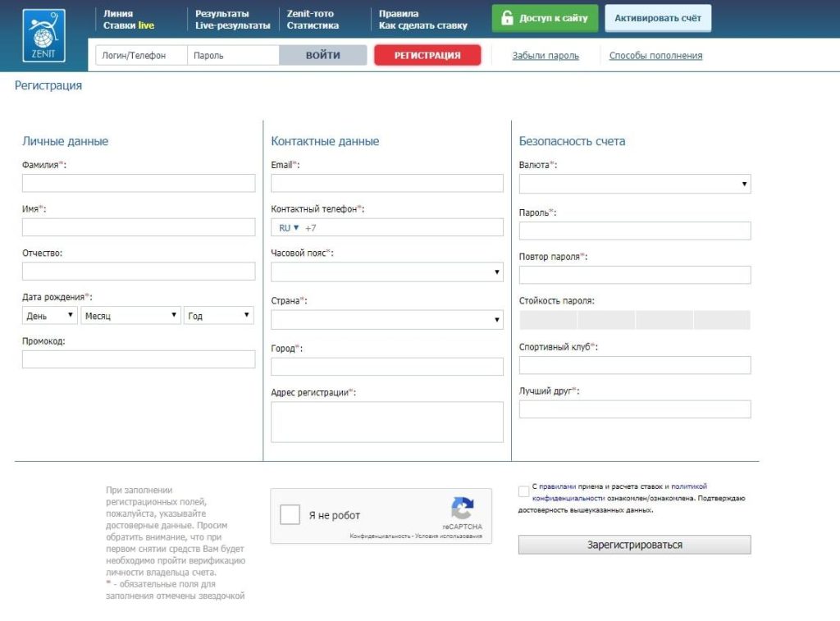The height and width of the screenshot is (621, 840).
Task: Follow the "Забыли пароль" link
Action: 546,56
